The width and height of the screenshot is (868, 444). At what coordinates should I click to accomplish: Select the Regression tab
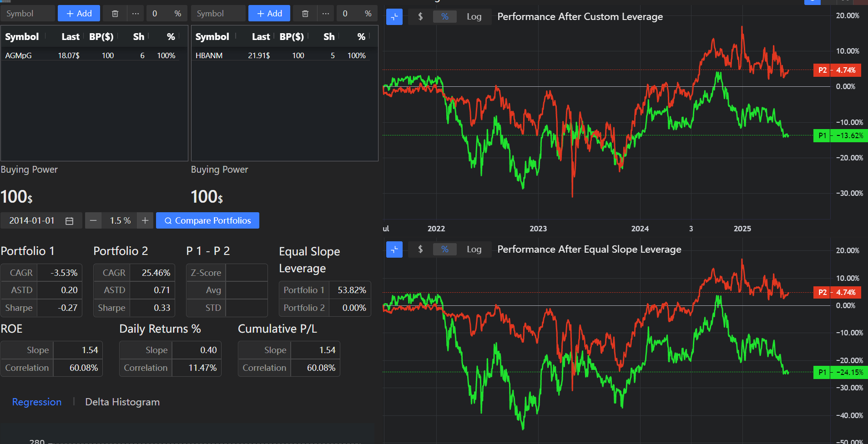click(37, 402)
